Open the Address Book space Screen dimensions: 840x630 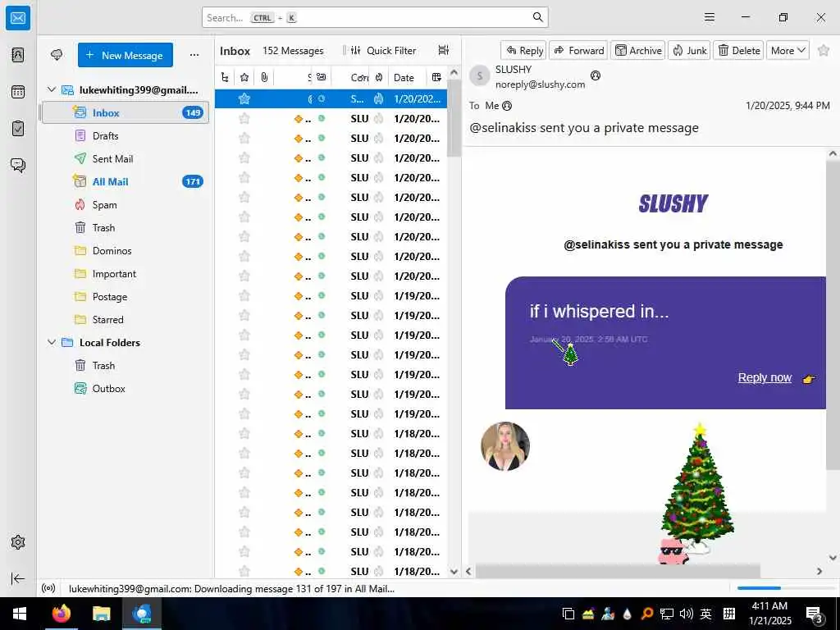[18, 55]
